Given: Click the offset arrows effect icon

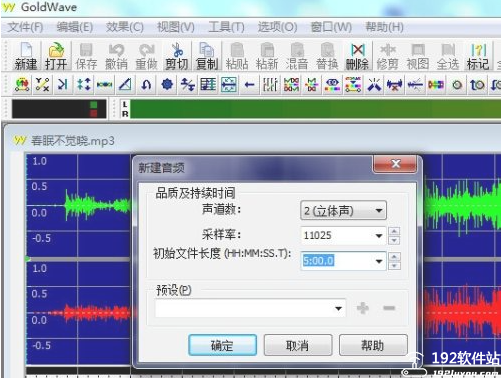Looking at the screenshot, I should tap(188, 85).
